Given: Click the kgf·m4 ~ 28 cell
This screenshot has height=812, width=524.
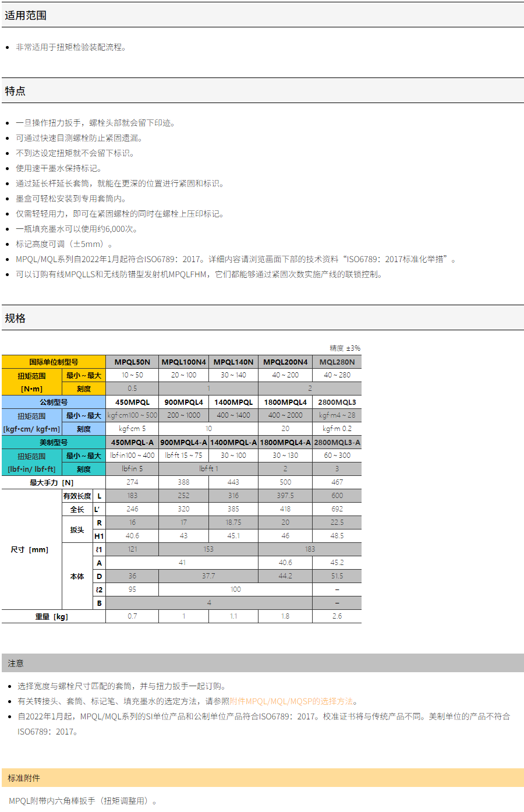Looking at the screenshot, I should point(337,415).
